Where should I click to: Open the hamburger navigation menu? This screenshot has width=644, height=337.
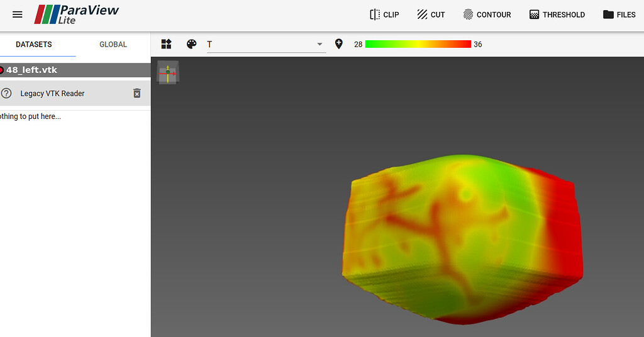[x=18, y=14]
